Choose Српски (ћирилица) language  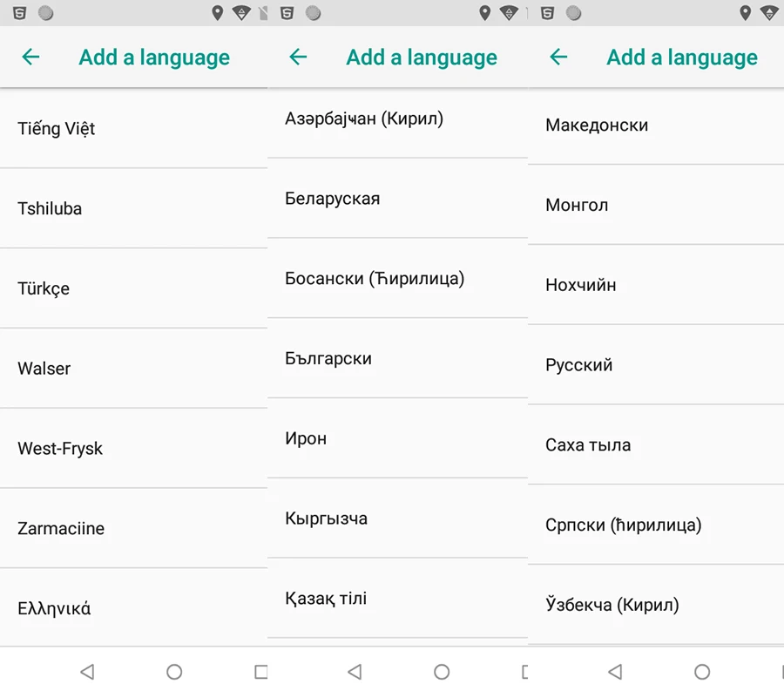click(656, 525)
